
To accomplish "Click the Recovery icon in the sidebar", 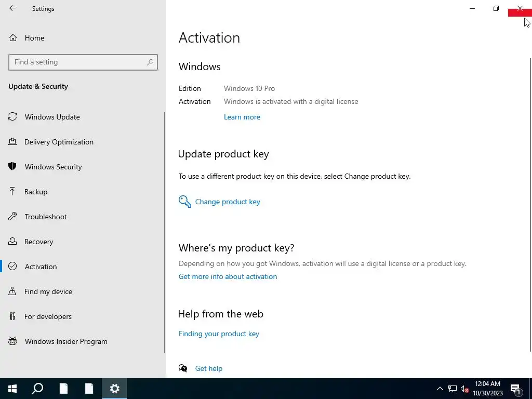I will click(x=12, y=241).
